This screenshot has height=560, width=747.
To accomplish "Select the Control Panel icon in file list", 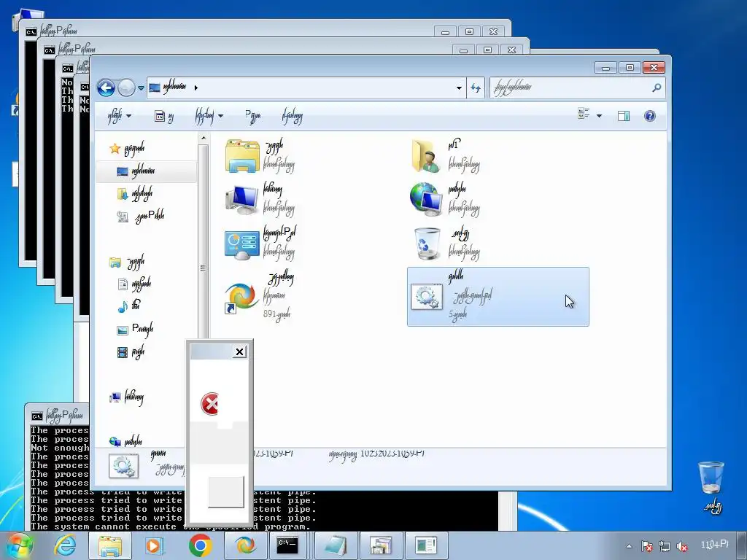I will (242, 244).
